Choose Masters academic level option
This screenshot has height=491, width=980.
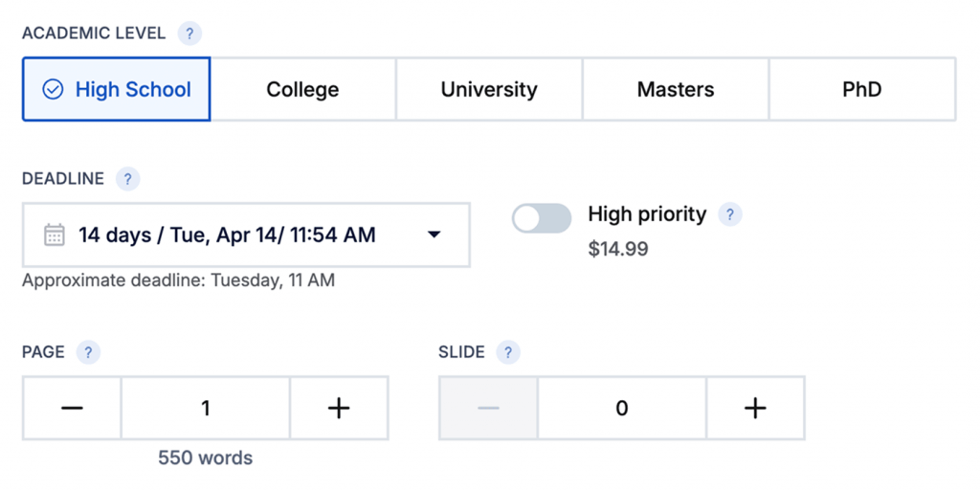(675, 90)
